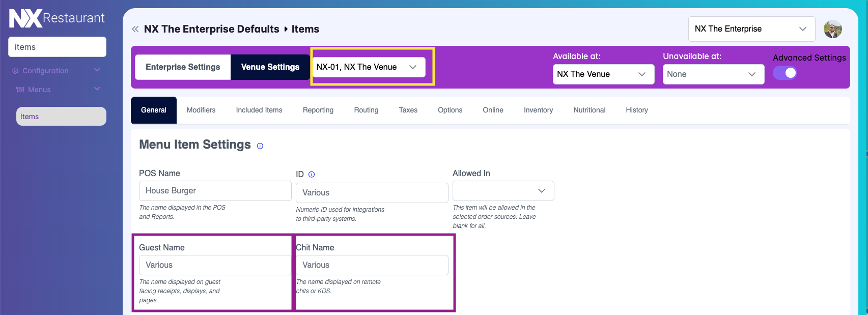Open the NX The Enterprise selector
This screenshot has width=868, height=315.
pyautogui.click(x=752, y=29)
